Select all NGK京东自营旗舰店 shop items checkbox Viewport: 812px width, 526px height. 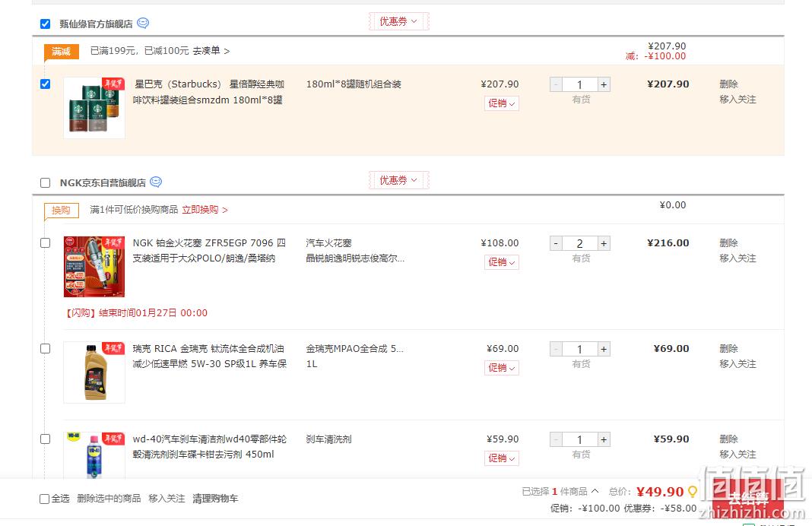click(x=45, y=182)
